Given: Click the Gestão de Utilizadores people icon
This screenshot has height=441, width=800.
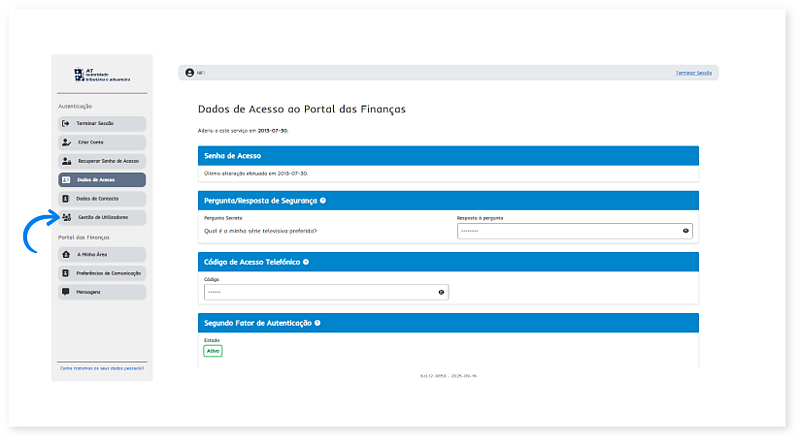Looking at the screenshot, I should (x=66, y=217).
